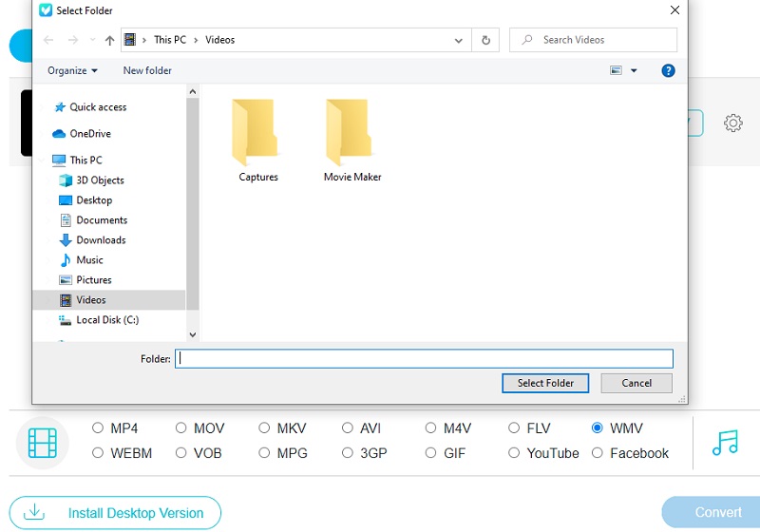Open Documents in sidebar
The height and width of the screenshot is (532, 760).
93,220
